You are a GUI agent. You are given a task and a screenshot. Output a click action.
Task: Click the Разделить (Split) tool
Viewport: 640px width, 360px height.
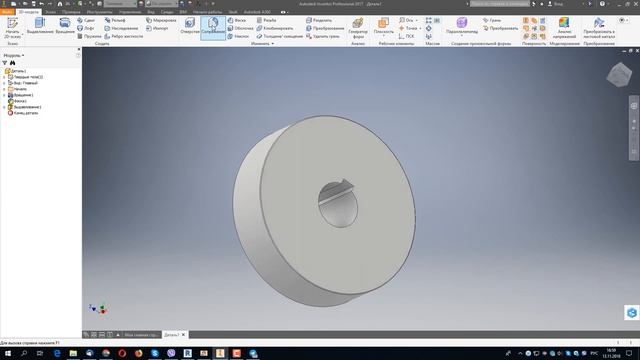click(x=319, y=20)
